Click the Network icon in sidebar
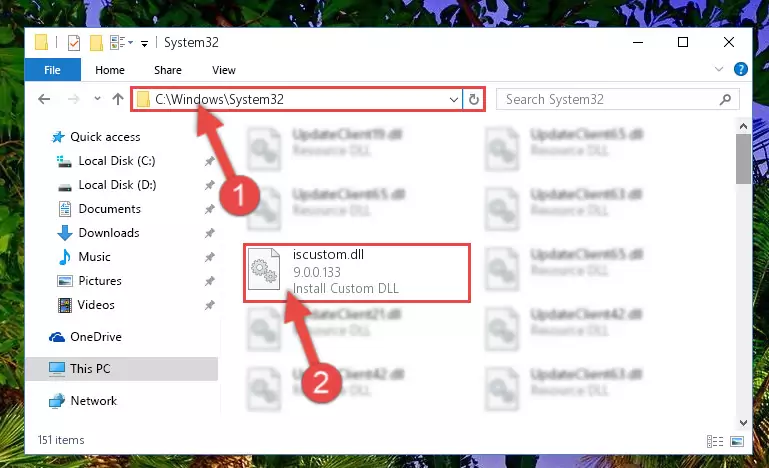The height and width of the screenshot is (468, 769). pos(57,401)
